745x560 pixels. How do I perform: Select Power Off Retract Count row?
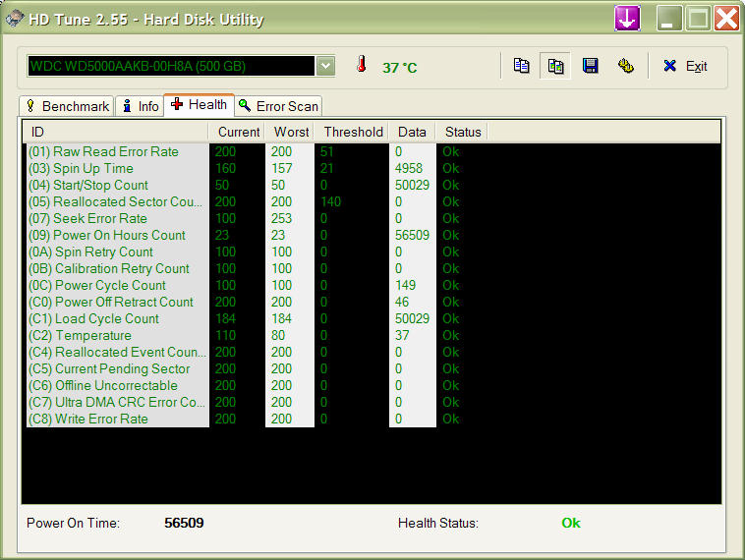point(111,302)
